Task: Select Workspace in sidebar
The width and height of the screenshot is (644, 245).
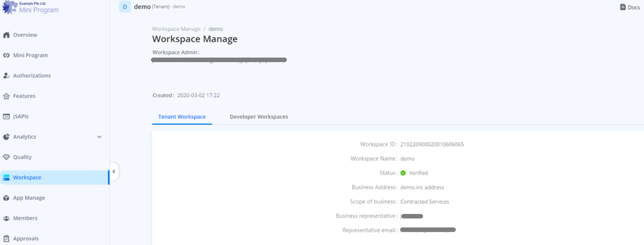Action: click(x=27, y=178)
